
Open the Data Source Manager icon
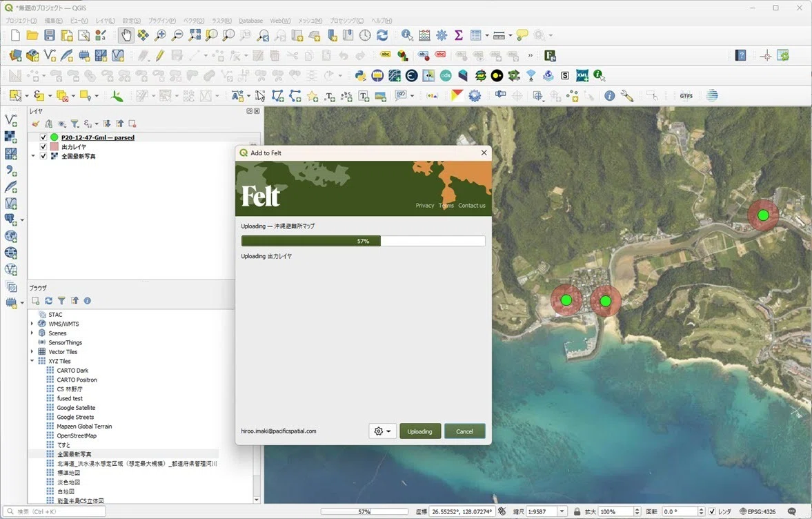(x=16, y=55)
